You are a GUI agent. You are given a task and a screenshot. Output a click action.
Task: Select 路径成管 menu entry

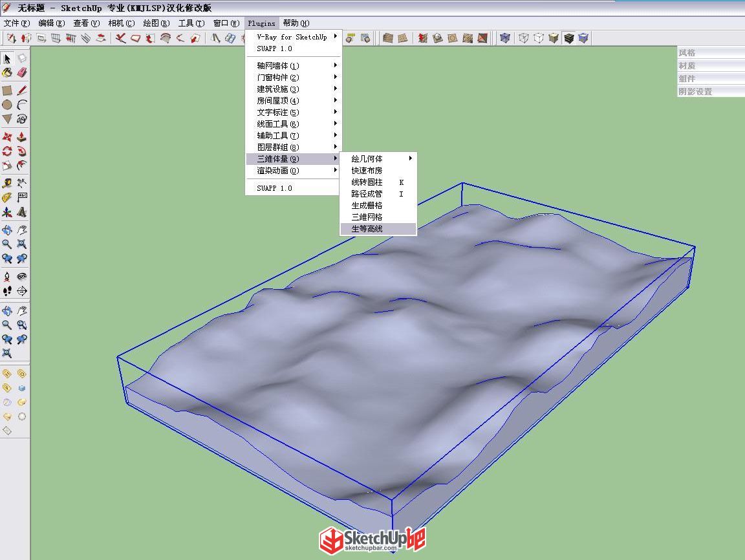pyautogui.click(x=378, y=194)
